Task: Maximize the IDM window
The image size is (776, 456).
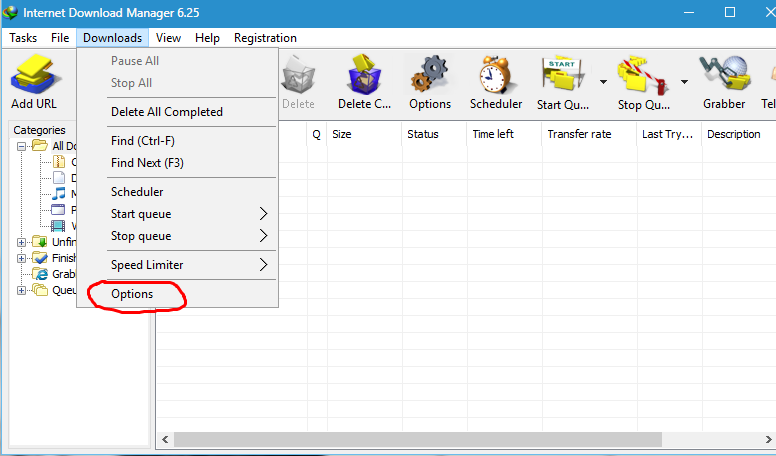Action: [729, 12]
